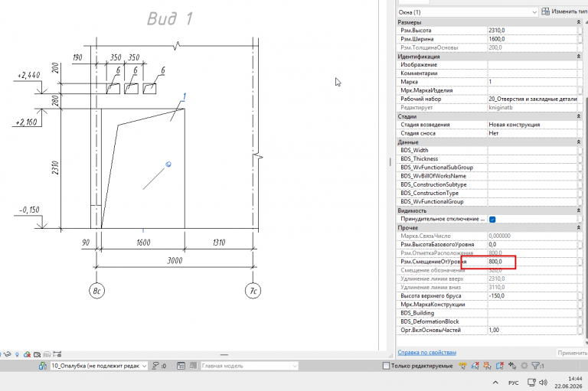The image size is (588, 391).
Task: Click the Рзм.Высота value 2310,0
Action: click(x=533, y=31)
